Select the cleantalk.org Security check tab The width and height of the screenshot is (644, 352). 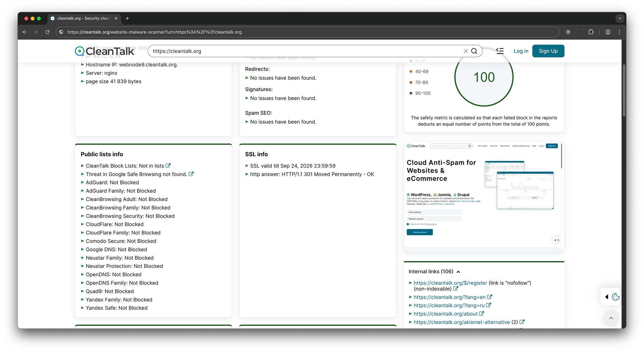click(x=84, y=18)
